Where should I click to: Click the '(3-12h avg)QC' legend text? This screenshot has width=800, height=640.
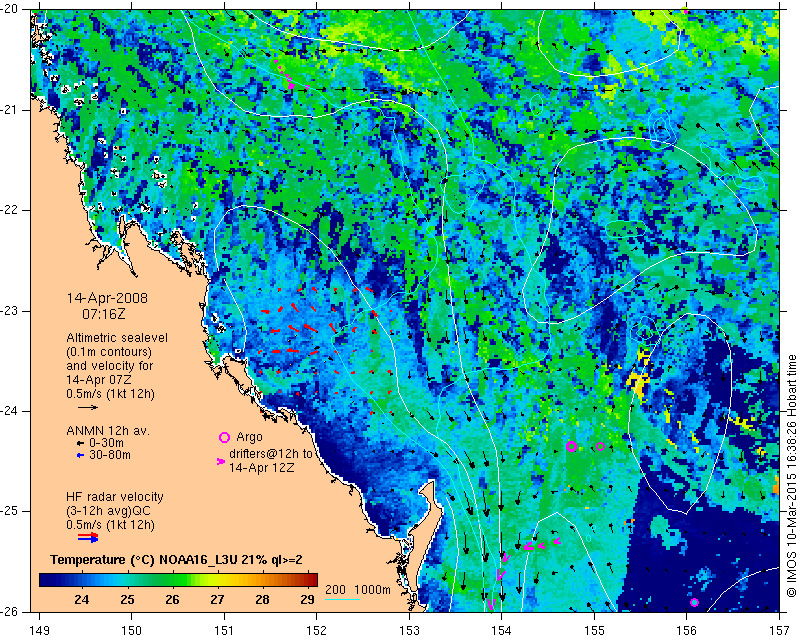(x=108, y=511)
